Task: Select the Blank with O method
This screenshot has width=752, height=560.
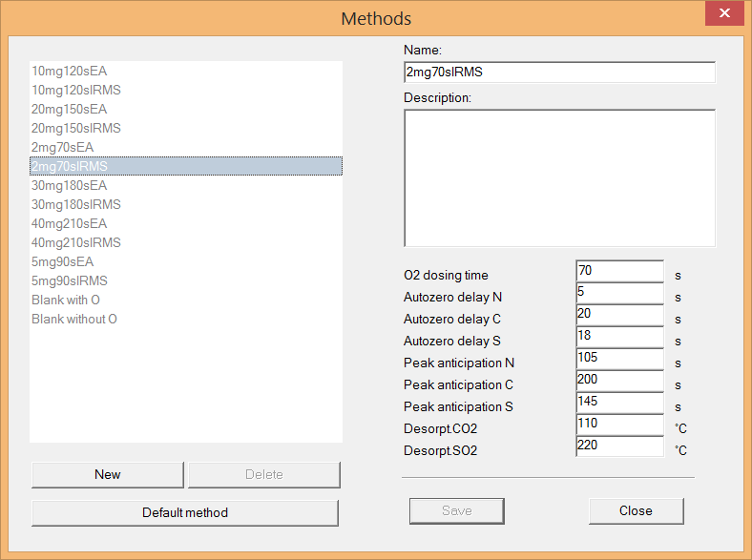Action: 66,300
